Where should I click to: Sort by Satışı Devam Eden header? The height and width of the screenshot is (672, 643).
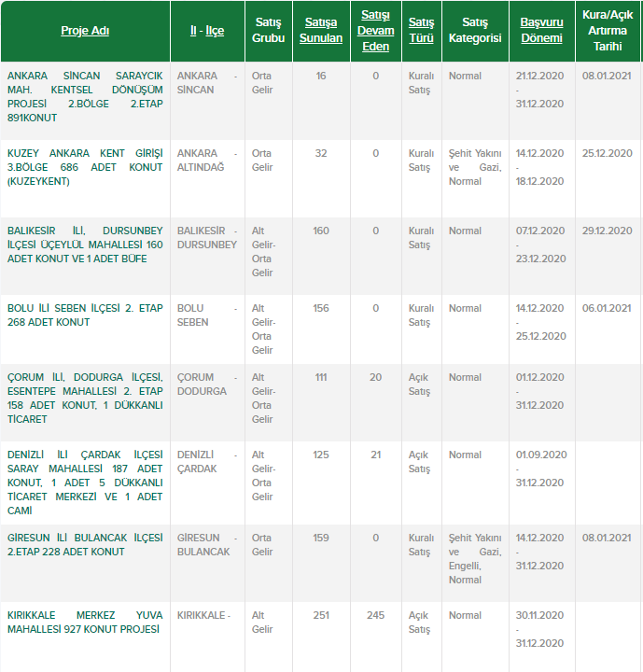(x=375, y=31)
